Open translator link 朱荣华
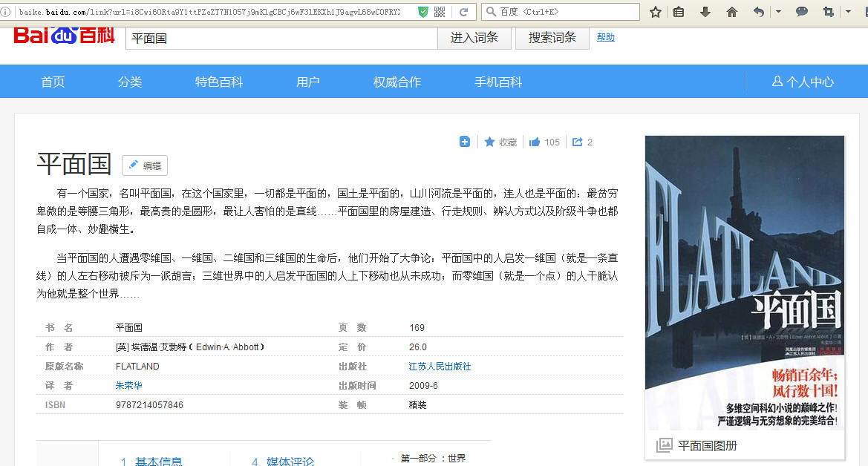The width and height of the screenshot is (868, 466). [129, 385]
